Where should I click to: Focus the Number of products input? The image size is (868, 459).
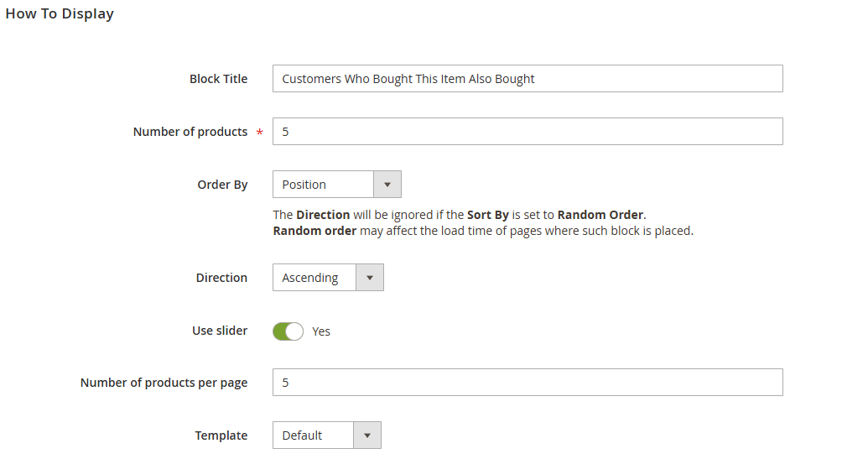(528, 132)
